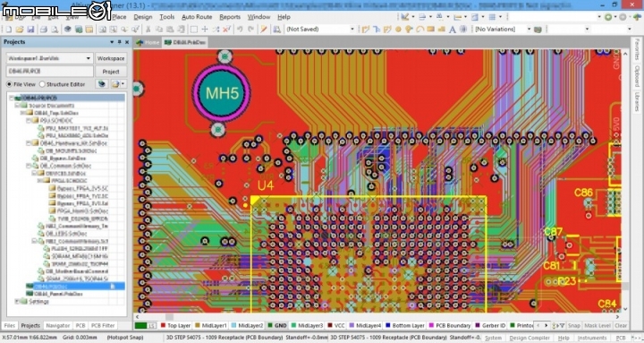Click the Open file folder icon
This screenshot has height=343, width=644.
click(x=20, y=30)
